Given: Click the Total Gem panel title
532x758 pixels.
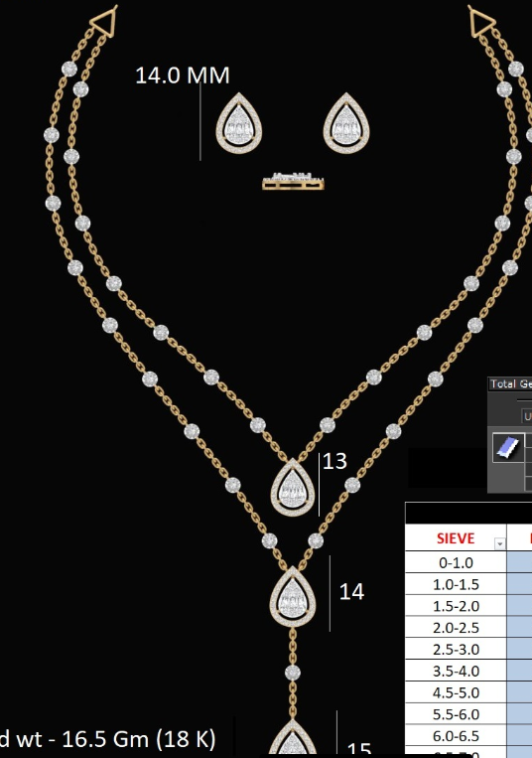Looking at the screenshot, I should coord(511,383).
